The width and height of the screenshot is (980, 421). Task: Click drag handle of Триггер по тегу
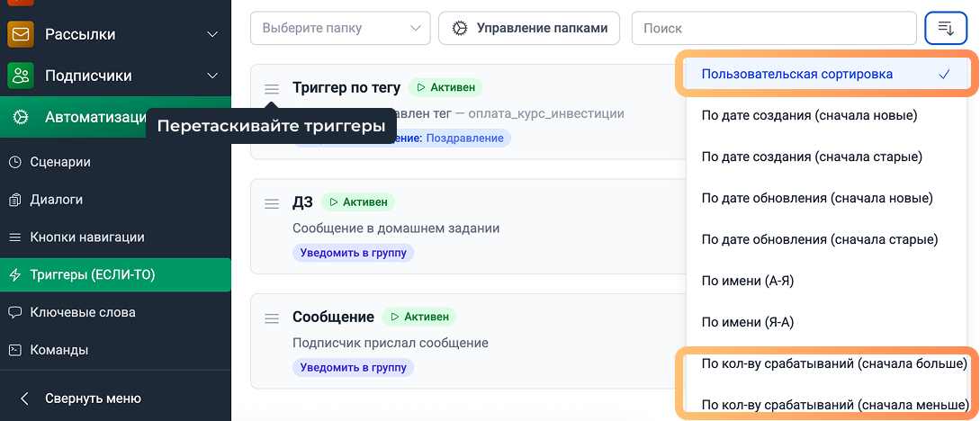coord(272,89)
